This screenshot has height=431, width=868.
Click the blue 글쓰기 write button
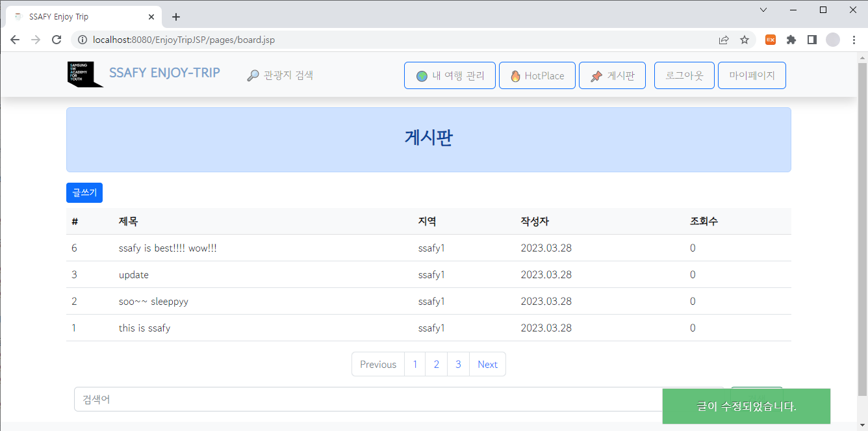(x=84, y=192)
